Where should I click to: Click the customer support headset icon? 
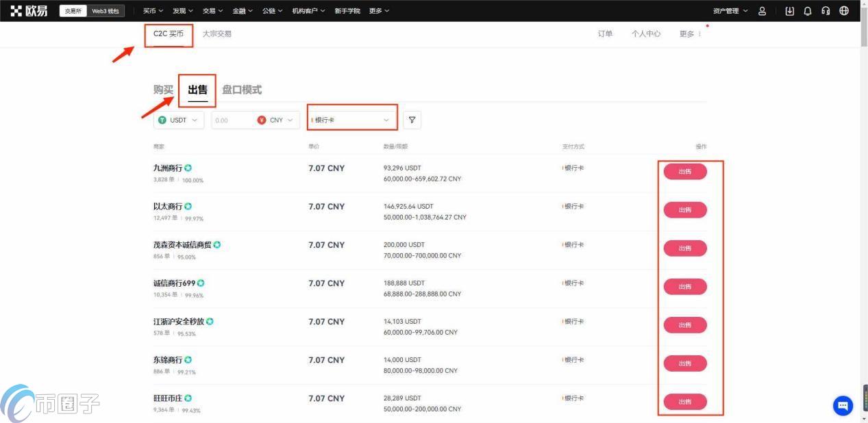(826, 11)
